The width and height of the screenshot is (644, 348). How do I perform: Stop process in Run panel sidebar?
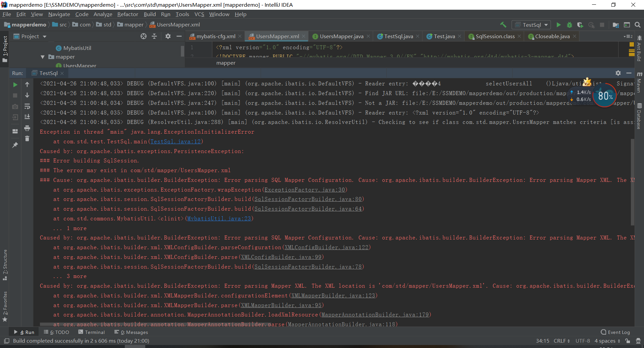pyautogui.click(x=15, y=95)
